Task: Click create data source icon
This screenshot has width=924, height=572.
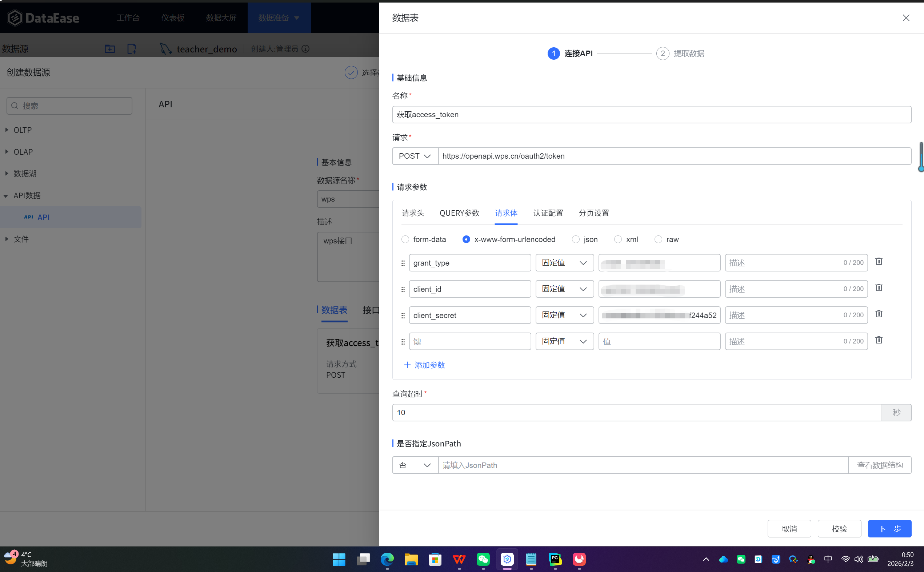Action: pos(132,49)
